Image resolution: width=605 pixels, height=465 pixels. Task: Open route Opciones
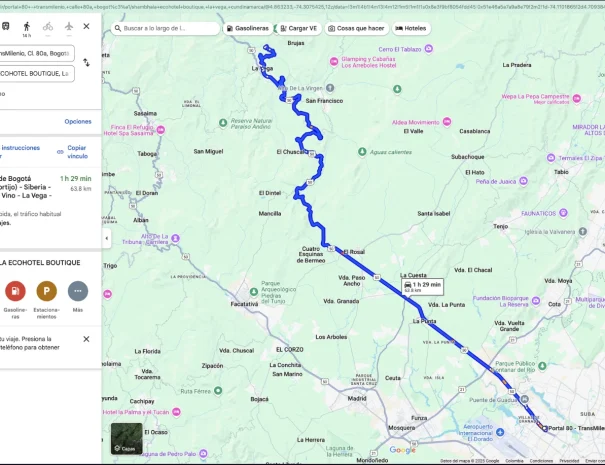(x=78, y=122)
